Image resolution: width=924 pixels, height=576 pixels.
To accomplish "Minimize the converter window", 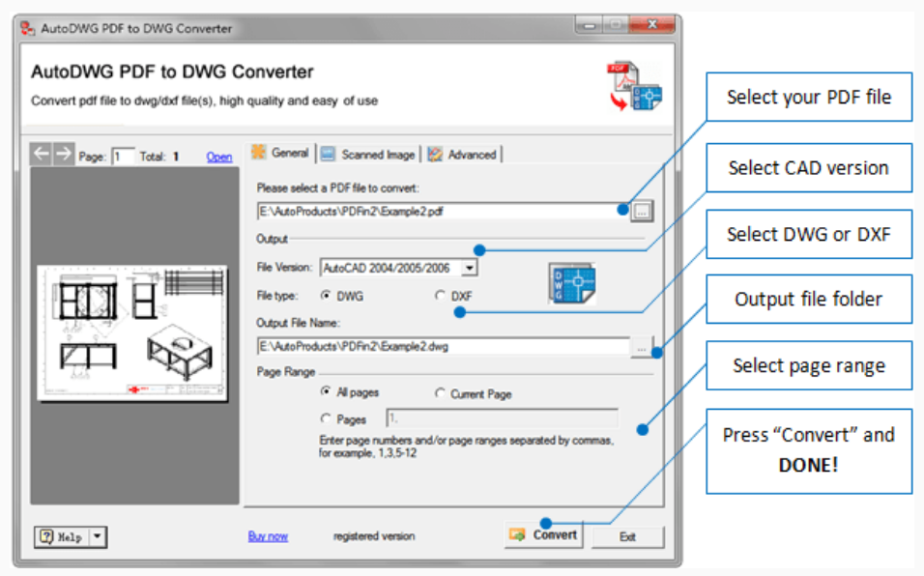I will pyautogui.click(x=590, y=25).
